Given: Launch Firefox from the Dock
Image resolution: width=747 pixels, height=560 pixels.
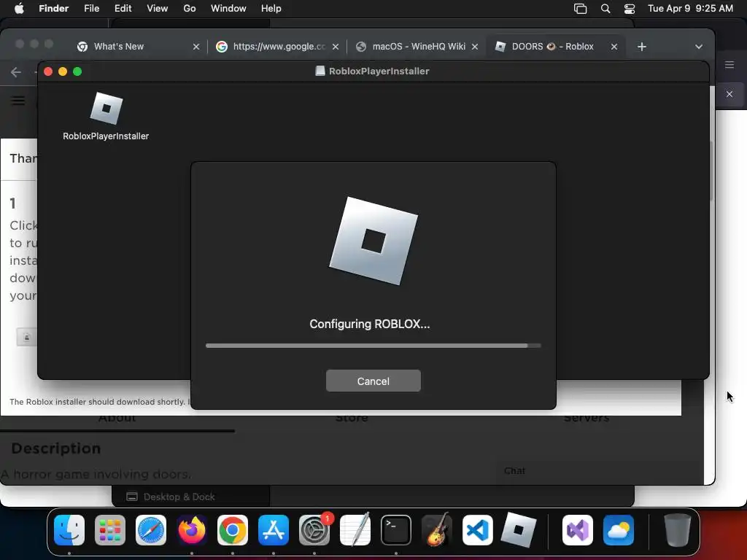Looking at the screenshot, I should 192,530.
